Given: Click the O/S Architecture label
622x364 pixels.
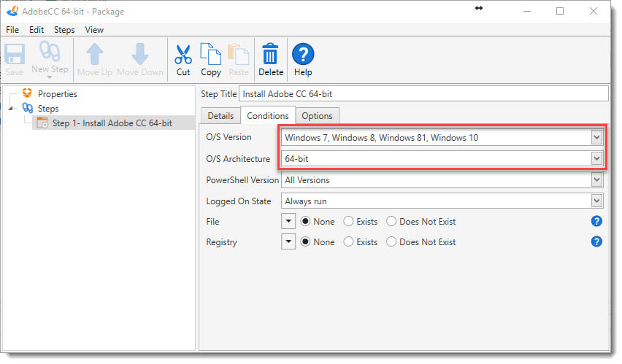Looking at the screenshot, I should click(x=238, y=159).
